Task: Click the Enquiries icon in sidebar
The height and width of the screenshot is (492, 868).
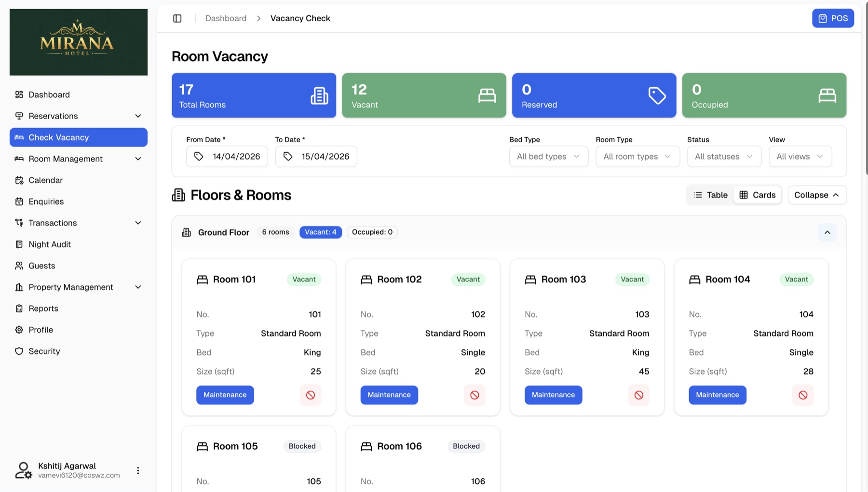Action: point(19,201)
